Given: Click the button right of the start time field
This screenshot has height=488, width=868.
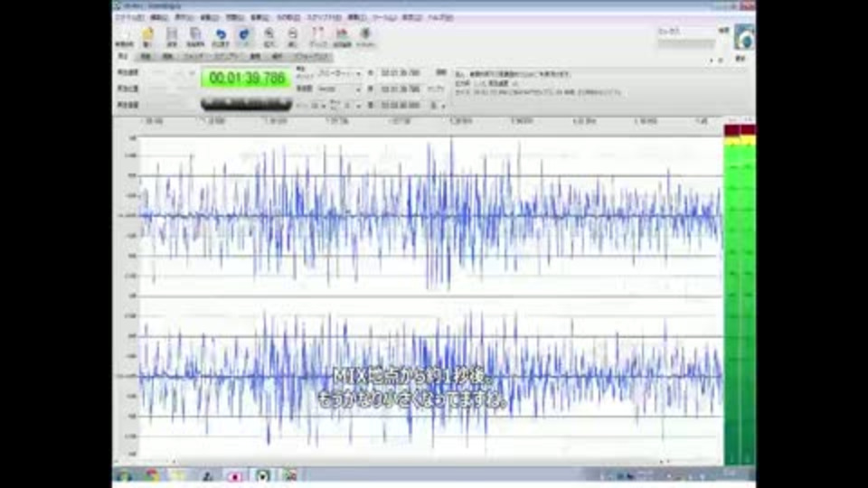Looking at the screenshot, I should tap(440, 72).
